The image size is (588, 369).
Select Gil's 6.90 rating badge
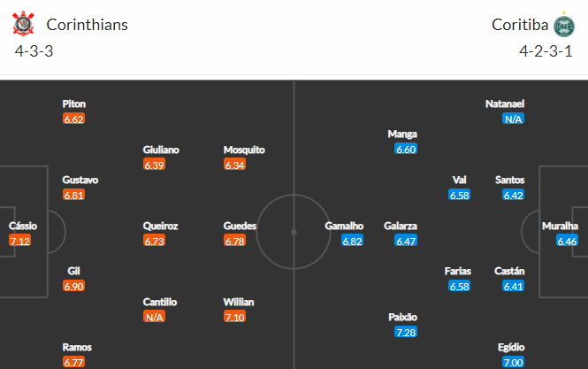(73, 287)
